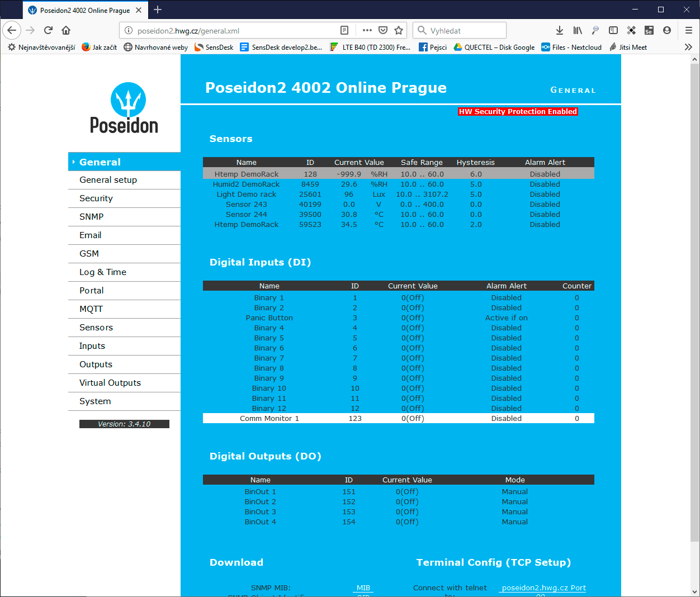This screenshot has height=597, width=700.
Task: Click the Light Demo rack sensor row
Action: (x=398, y=195)
